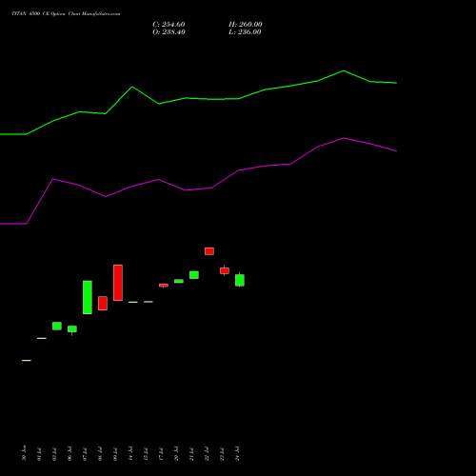Click the last green candle for 24 Jul
The height and width of the screenshot is (476, 476).
click(240, 280)
